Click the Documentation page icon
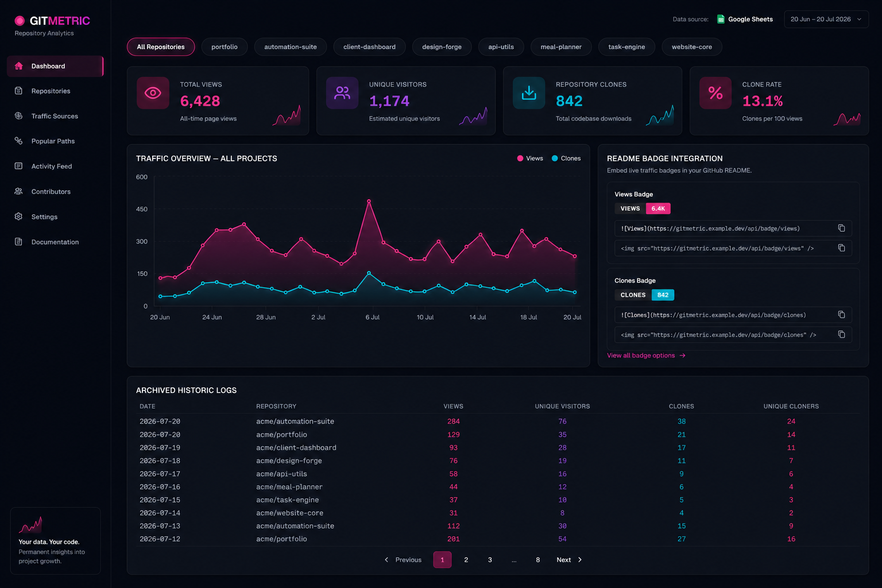This screenshot has height=588, width=882. (18, 242)
